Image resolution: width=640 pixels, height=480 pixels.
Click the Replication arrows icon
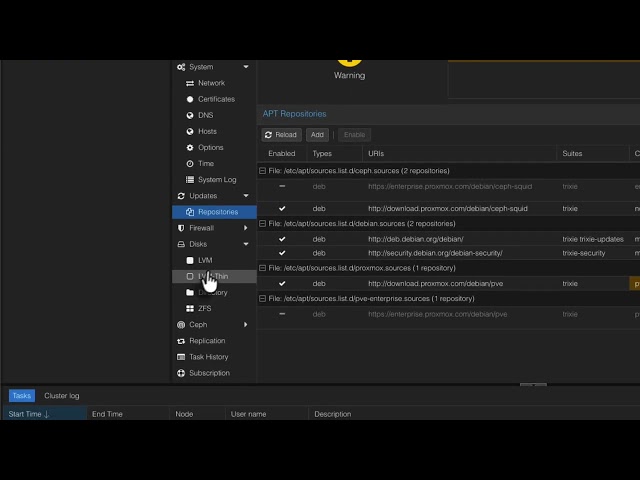point(181,341)
